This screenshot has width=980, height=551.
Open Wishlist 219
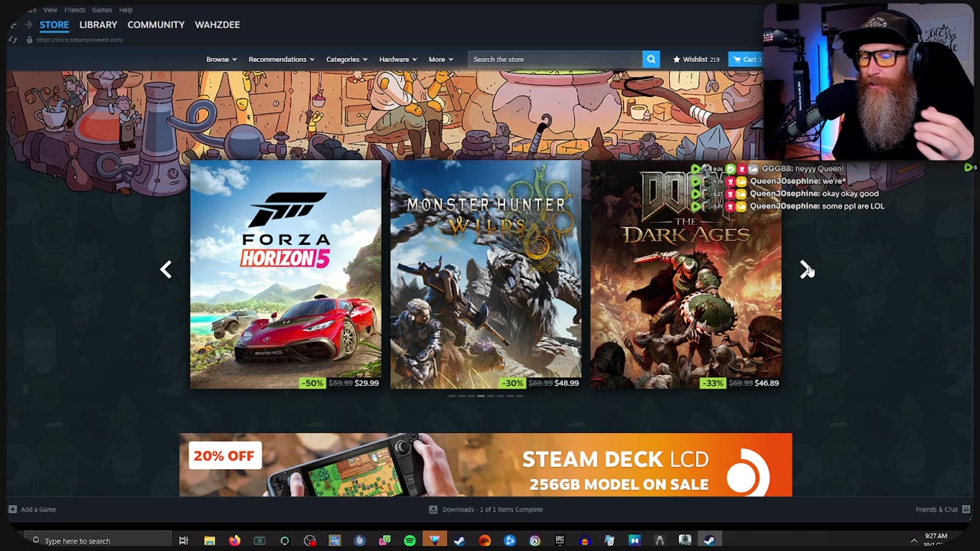[x=696, y=59]
